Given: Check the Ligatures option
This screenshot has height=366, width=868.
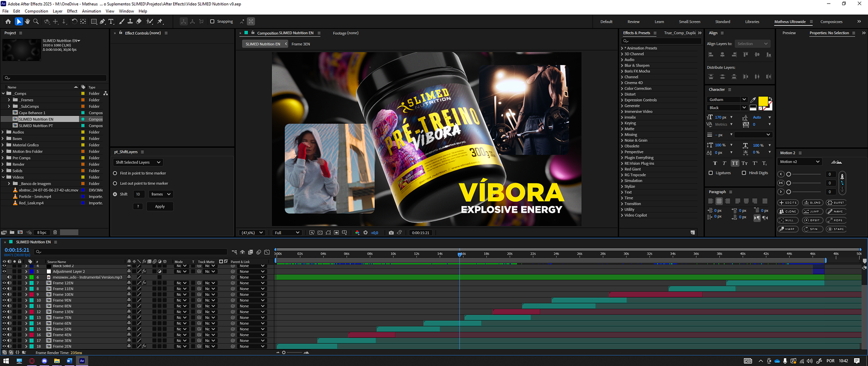Looking at the screenshot, I should [711, 173].
